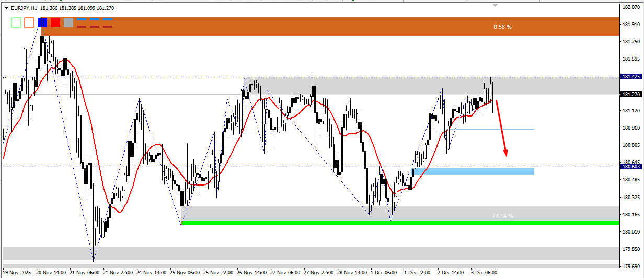Viewport: 644px width, 278px height.
Task: Click the solid red square button
Action: (55, 22)
